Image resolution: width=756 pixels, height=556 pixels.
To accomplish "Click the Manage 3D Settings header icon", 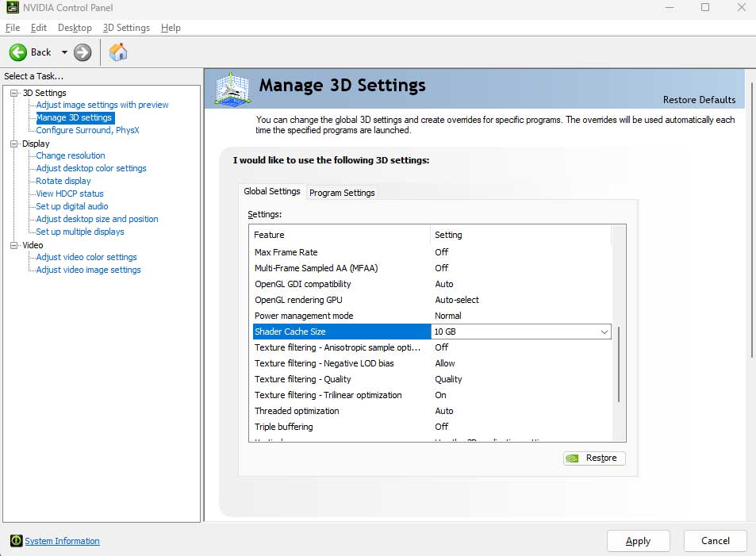I will 233,89.
